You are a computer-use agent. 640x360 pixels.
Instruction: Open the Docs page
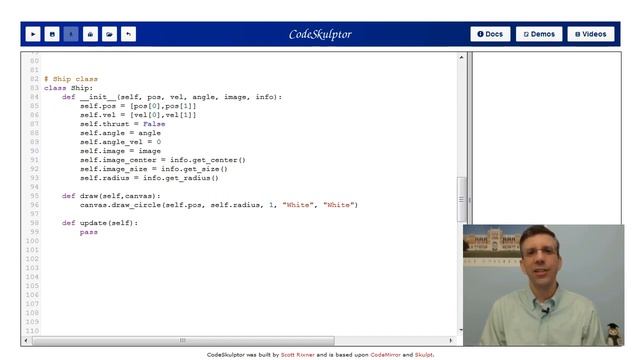490,34
